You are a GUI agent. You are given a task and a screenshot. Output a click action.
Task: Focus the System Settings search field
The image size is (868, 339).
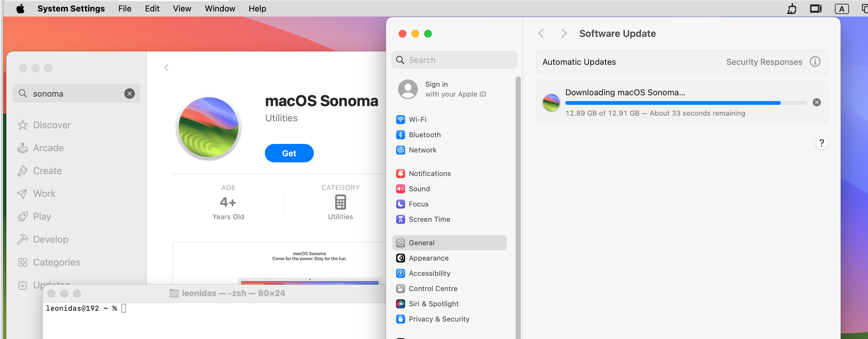point(454,60)
